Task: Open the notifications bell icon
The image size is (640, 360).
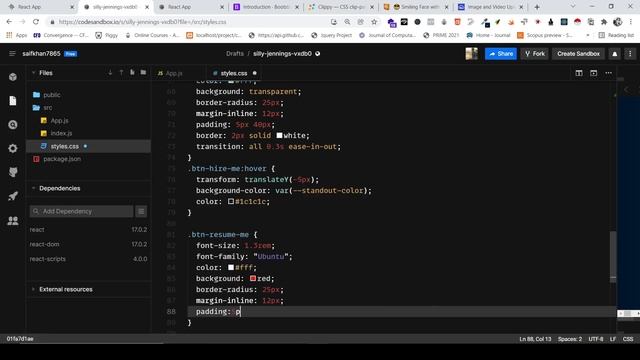Action: click(615, 54)
